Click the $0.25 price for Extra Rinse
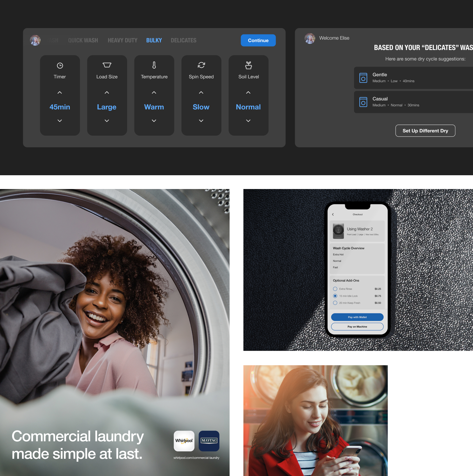Screen dimensions: 473x476 point(378,289)
